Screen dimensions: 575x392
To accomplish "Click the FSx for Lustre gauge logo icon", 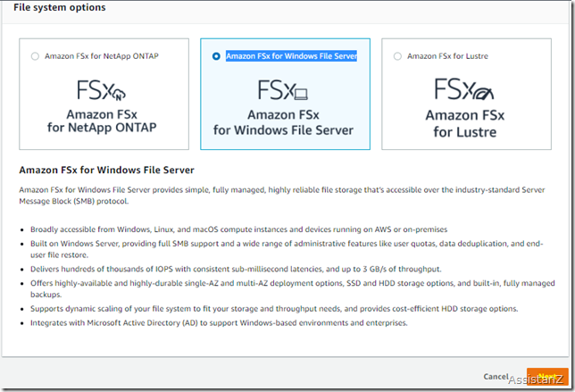I will pos(464,88).
